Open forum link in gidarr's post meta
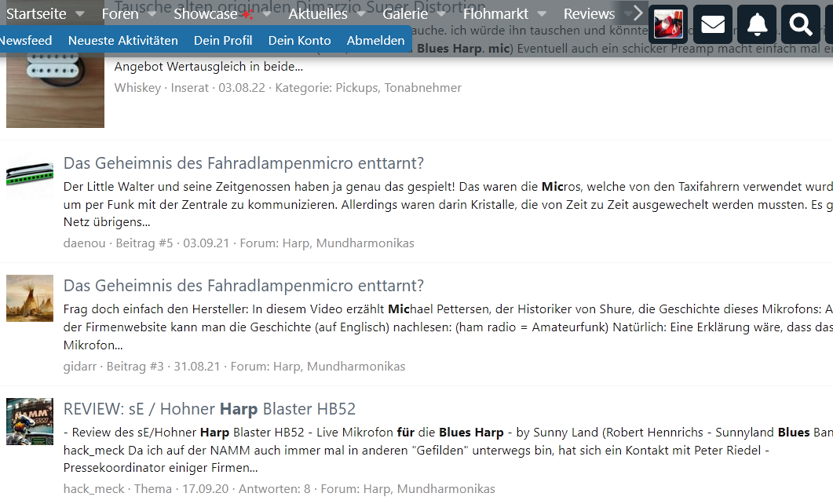833x504 pixels. 339,367
